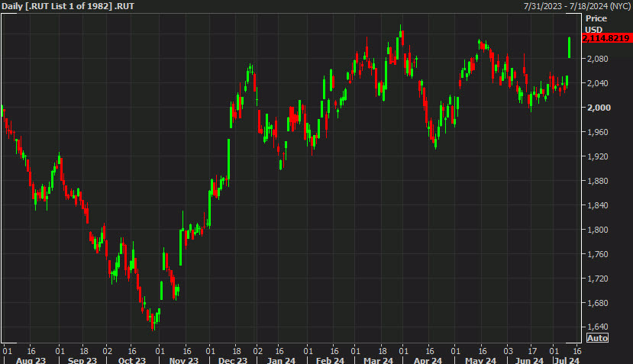Click the Feb 24 month label
This screenshot has height=364, width=633.
click(x=330, y=360)
